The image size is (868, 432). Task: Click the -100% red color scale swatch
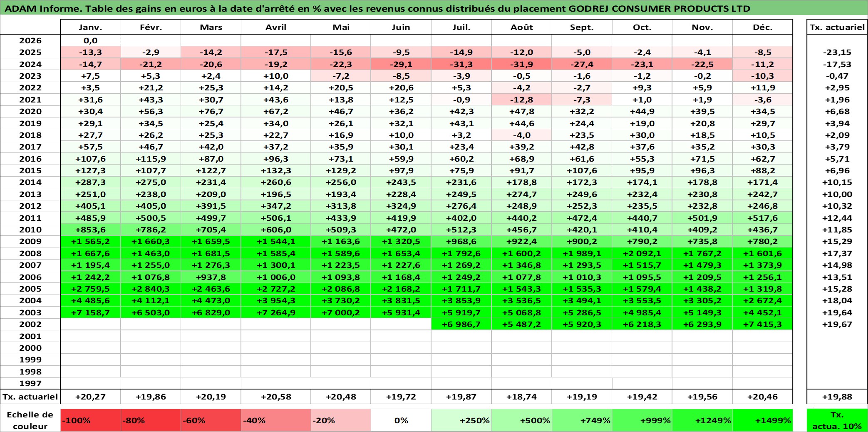click(91, 420)
